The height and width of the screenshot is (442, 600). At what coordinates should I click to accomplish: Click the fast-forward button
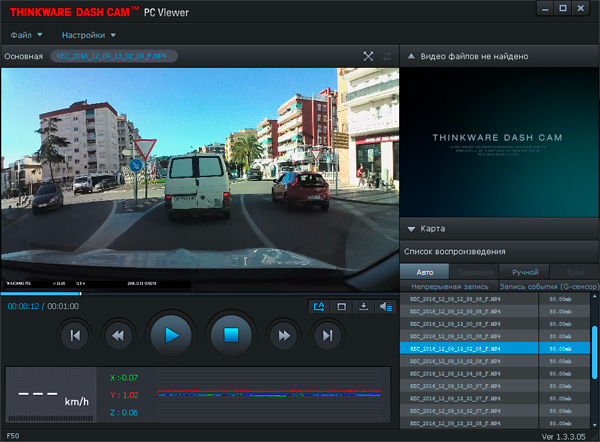coord(284,336)
